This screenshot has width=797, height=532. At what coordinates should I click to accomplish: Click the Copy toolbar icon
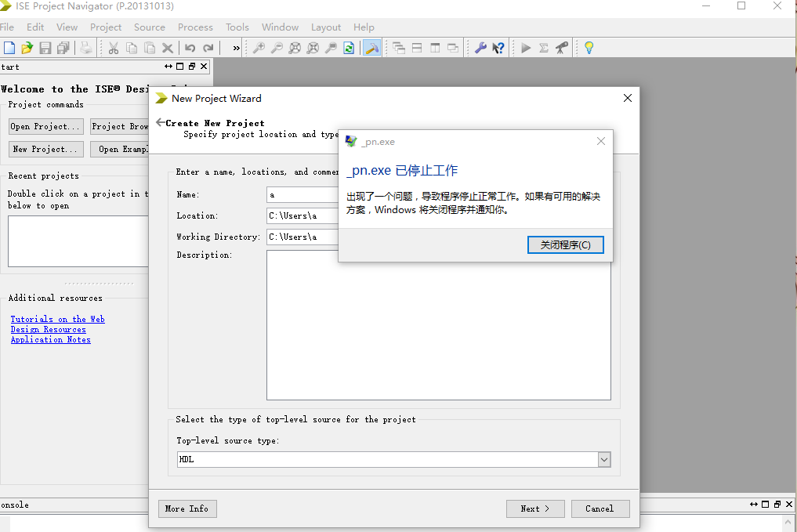click(x=132, y=48)
